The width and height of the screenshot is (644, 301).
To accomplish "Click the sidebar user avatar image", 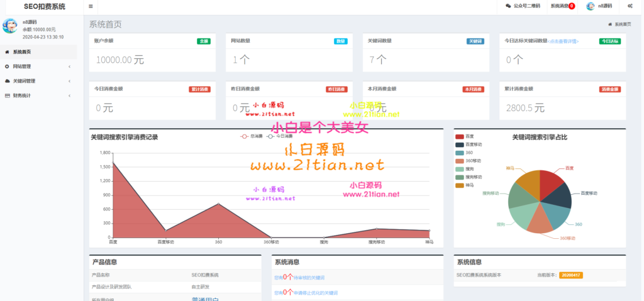I will 10,26.
